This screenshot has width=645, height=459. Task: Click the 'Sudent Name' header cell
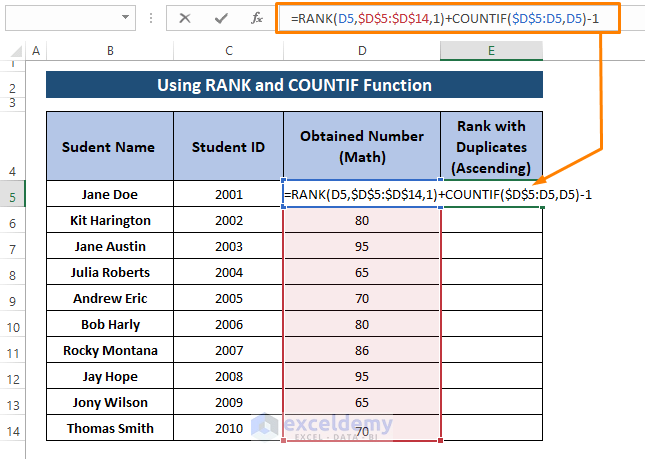pos(110,146)
